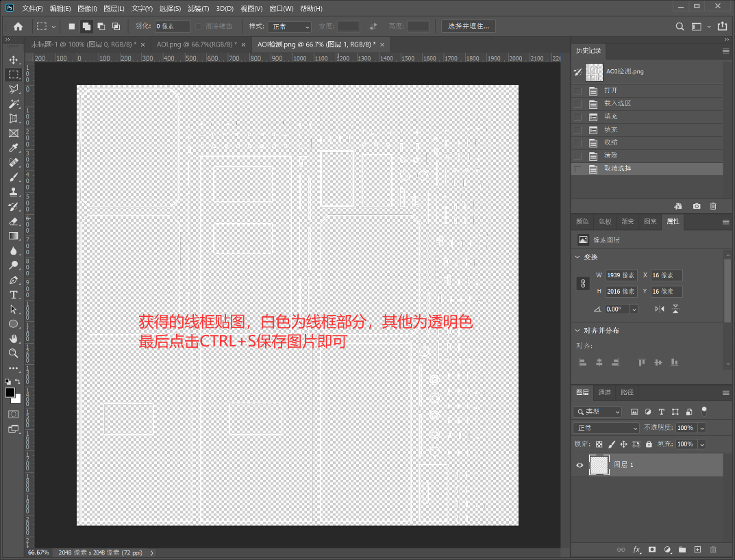
Task: Select the Dodge tool
Action: tap(14, 265)
